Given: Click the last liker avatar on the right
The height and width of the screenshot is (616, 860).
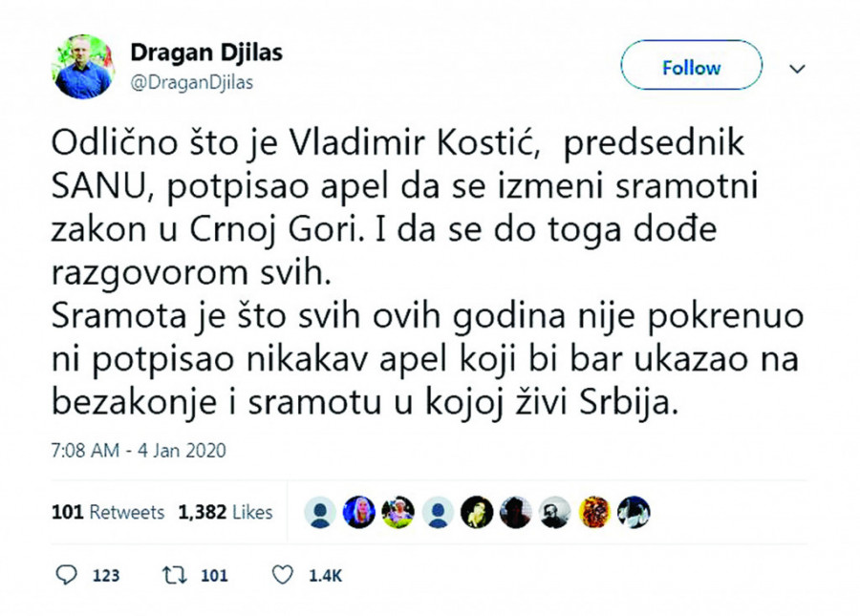Looking at the screenshot, I should tap(634, 512).
